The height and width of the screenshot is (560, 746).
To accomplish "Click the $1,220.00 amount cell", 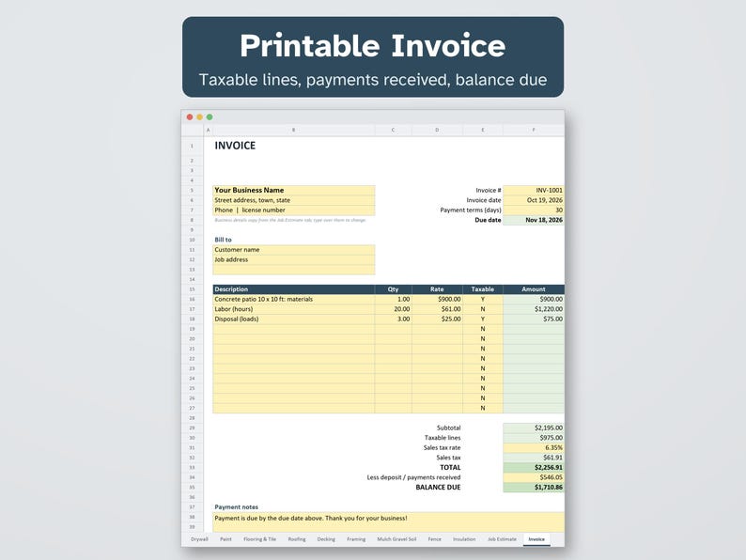I will click(534, 309).
